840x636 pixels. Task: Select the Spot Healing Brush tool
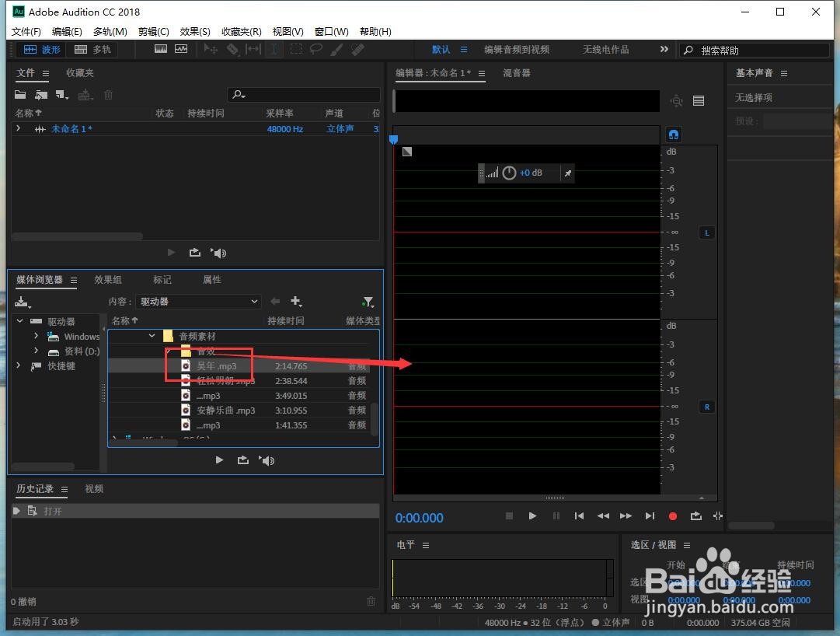point(358,49)
